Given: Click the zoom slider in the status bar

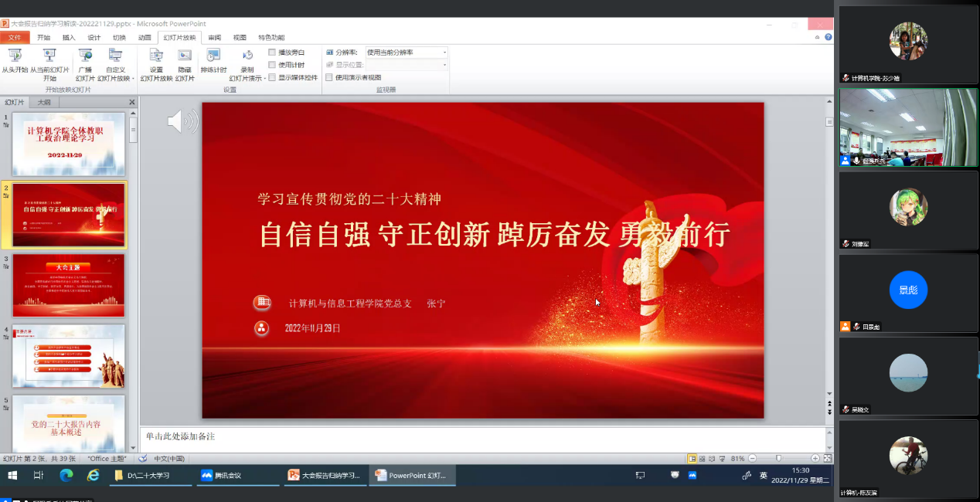Looking at the screenshot, I should click(778, 458).
